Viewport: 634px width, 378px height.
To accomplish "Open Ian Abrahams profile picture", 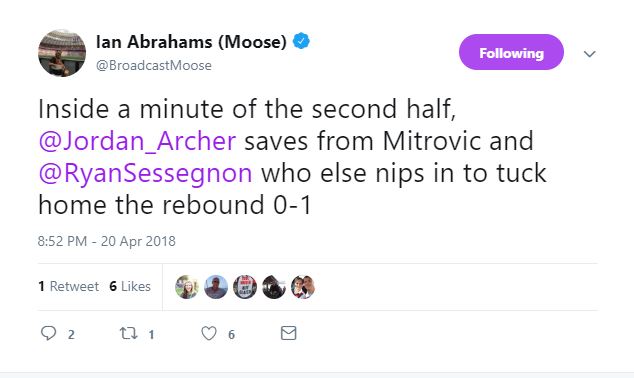I will coord(62,53).
